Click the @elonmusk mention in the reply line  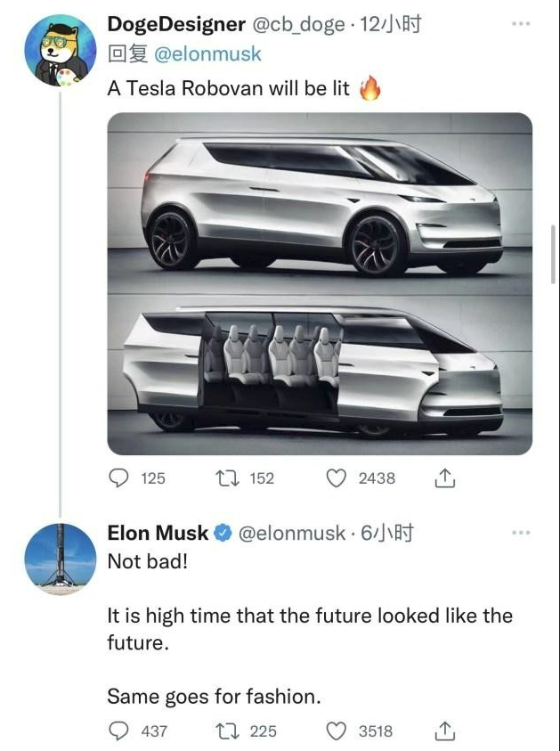208,54
